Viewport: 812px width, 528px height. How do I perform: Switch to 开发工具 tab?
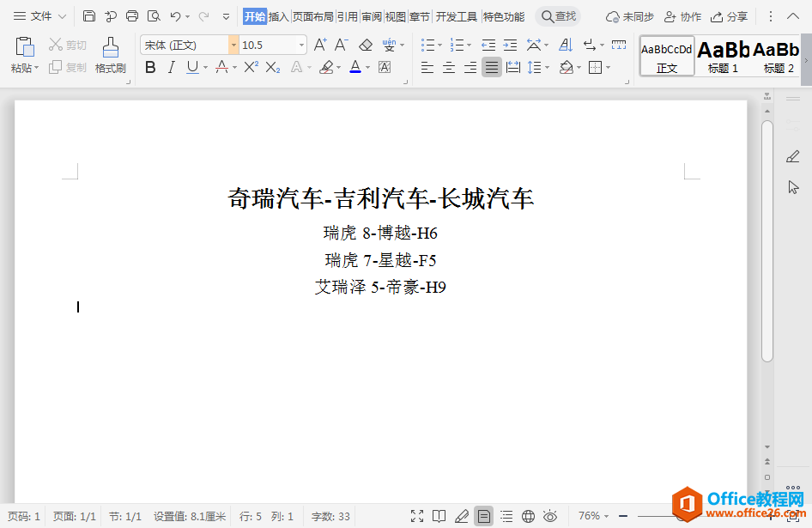click(456, 16)
